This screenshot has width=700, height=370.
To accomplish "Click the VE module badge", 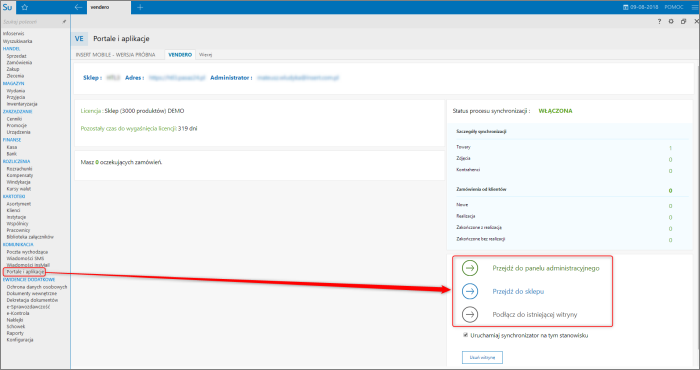I will point(79,39).
